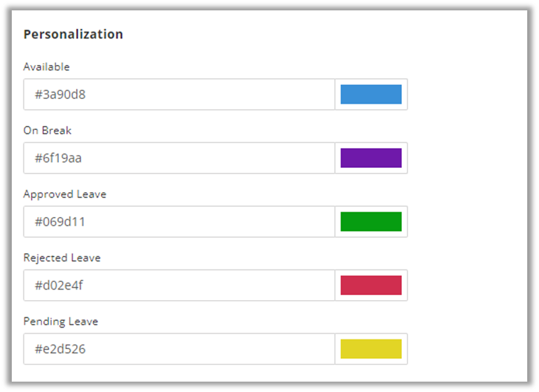Click the Approved Leave field label
The width and height of the screenshot is (539, 392).
pos(64,194)
